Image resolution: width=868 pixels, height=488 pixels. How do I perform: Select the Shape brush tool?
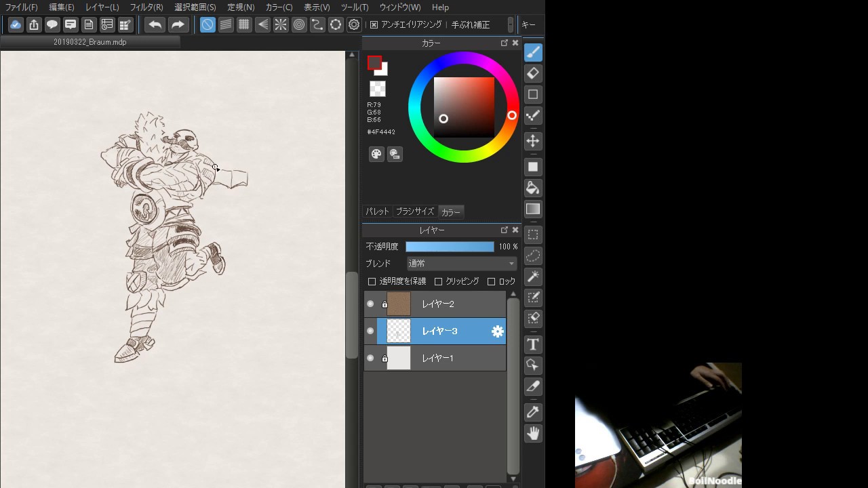(533, 94)
